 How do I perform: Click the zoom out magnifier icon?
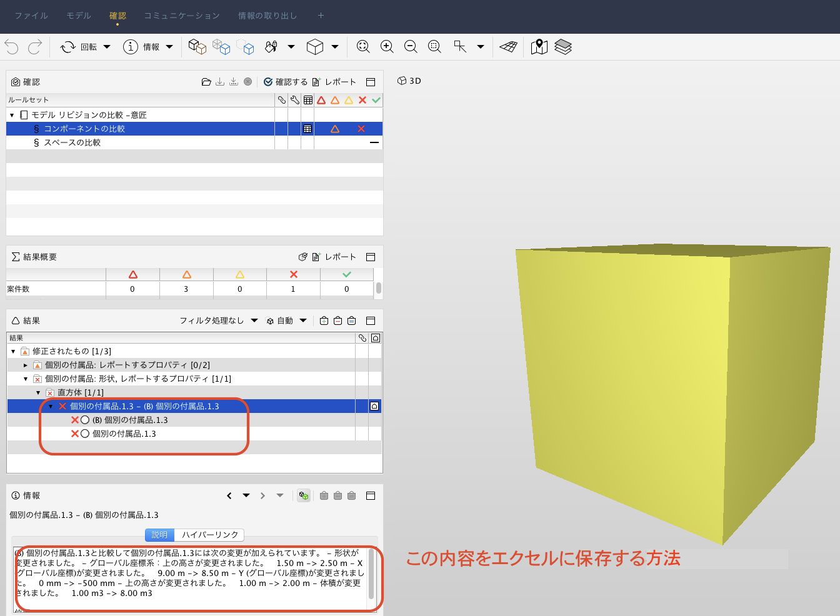411,47
